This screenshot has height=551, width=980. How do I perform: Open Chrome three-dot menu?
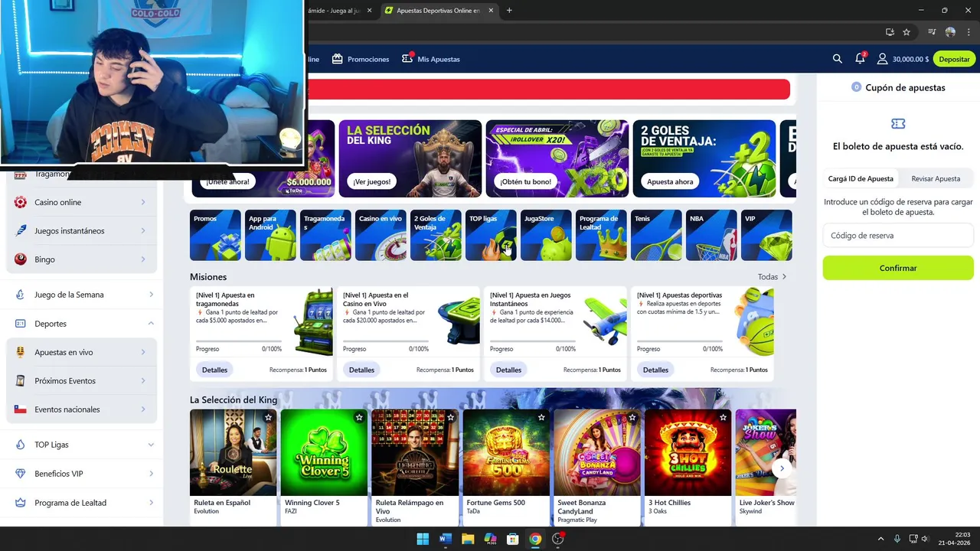point(969,32)
